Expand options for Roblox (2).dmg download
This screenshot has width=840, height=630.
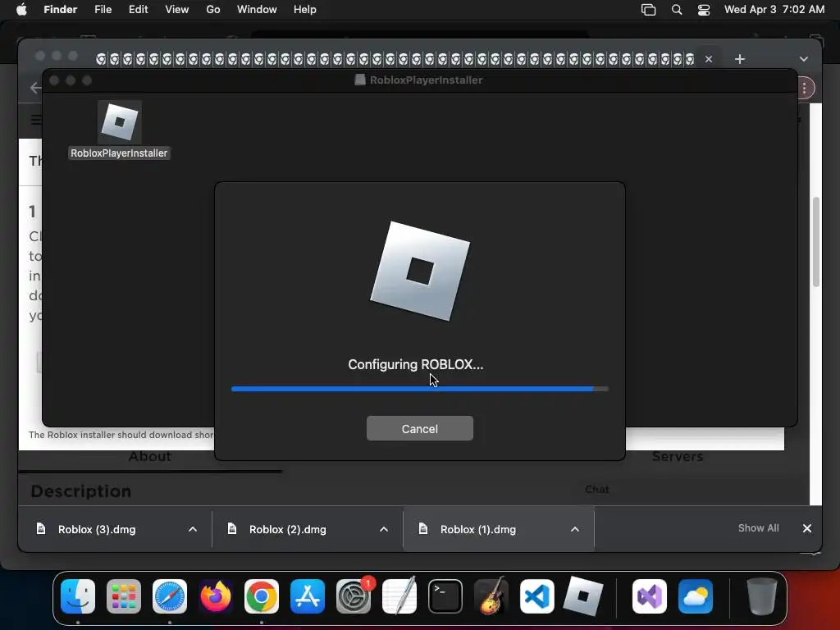384,529
